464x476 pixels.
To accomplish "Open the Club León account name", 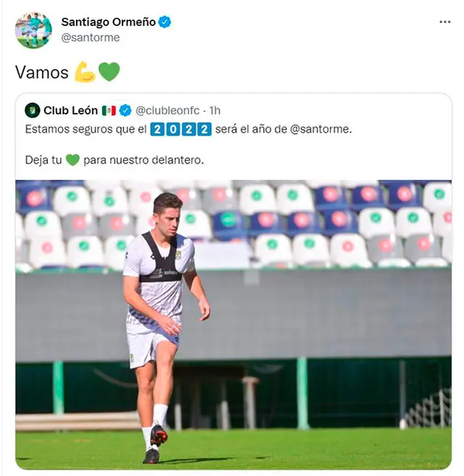I will point(70,110).
